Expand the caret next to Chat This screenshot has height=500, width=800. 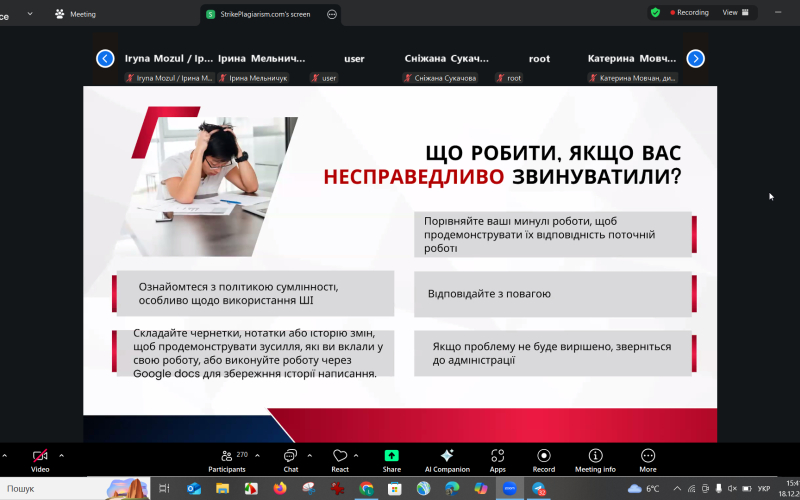point(309,454)
